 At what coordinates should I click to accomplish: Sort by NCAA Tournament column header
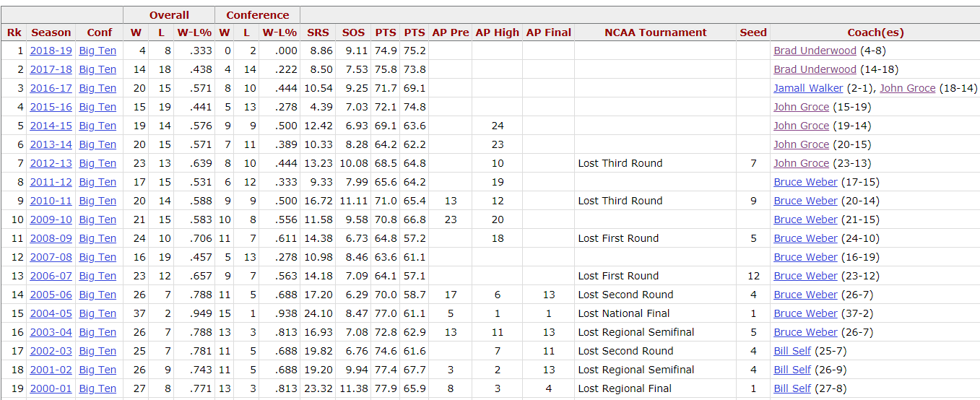click(656, 32)
